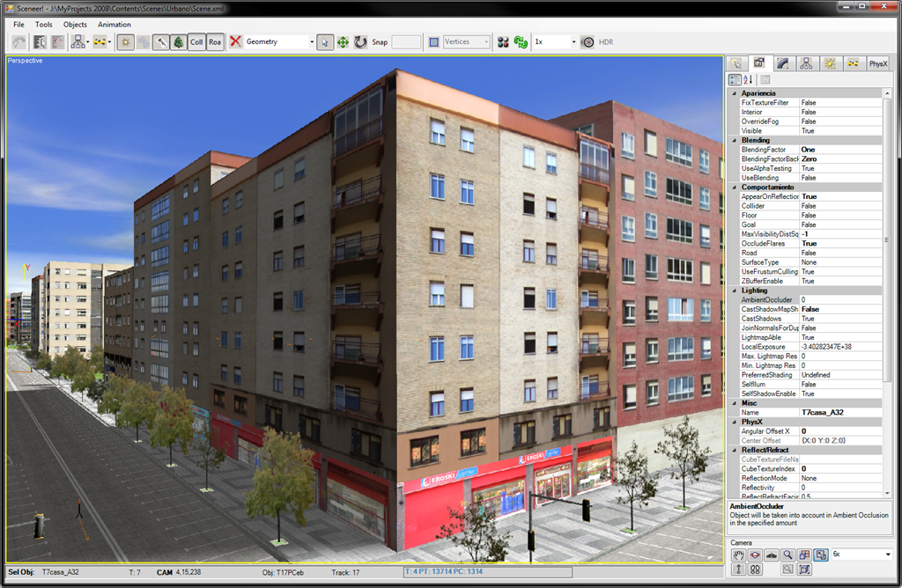902x588 pixels.
Task: Toggle the CastShadows property value
Action: 841,319
